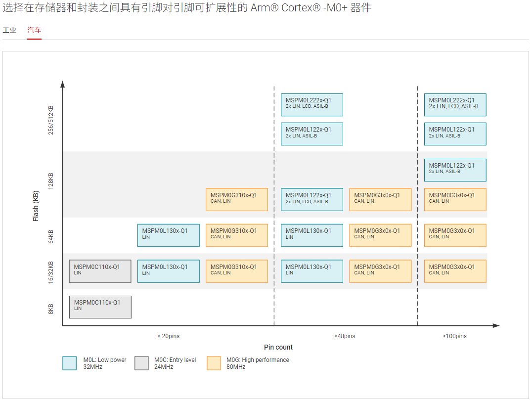This screenshot has width=532, height=402.
Task: Click legend text 'M0L: Low power 32MHz'
Action: pos(104,363)
